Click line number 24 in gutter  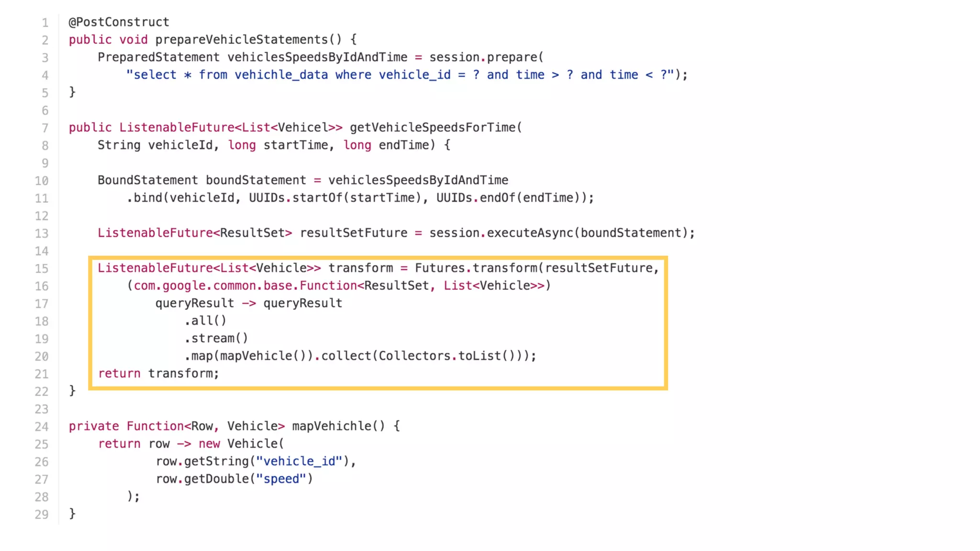(42, 427)
